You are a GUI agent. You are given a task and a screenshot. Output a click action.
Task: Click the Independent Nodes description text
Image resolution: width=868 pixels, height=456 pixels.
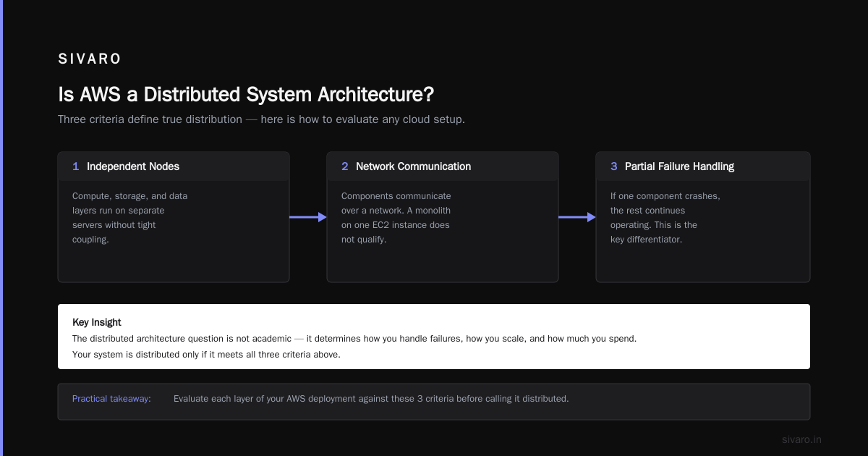(x=129, y=218)
